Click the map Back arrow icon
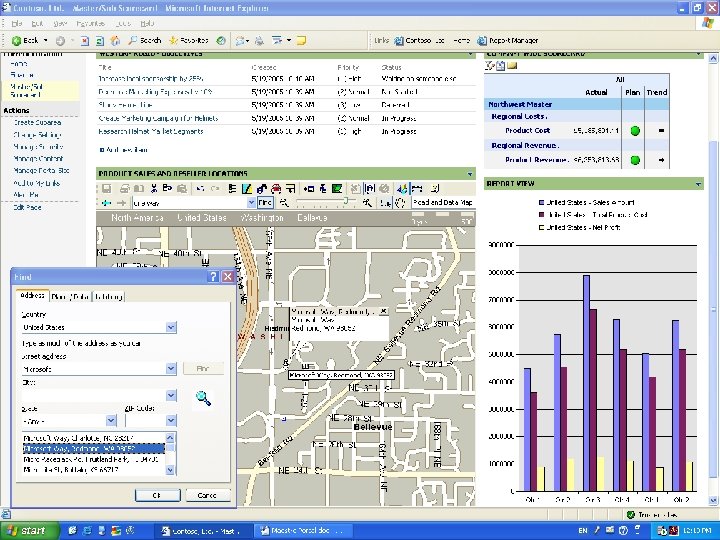This screenshot has height=540, width=720. pyautogui.click(x=107, y=203)
